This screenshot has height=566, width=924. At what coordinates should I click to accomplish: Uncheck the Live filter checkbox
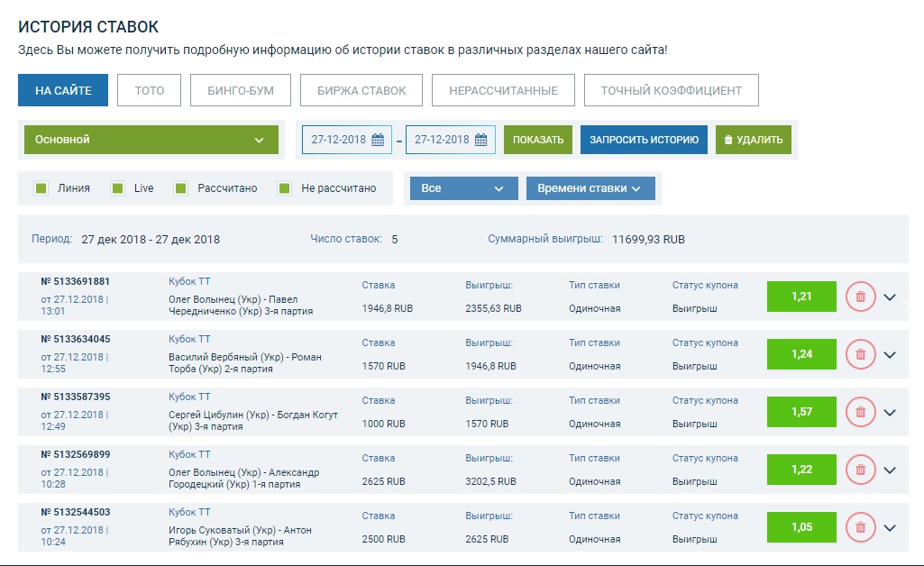pos(117,188)
